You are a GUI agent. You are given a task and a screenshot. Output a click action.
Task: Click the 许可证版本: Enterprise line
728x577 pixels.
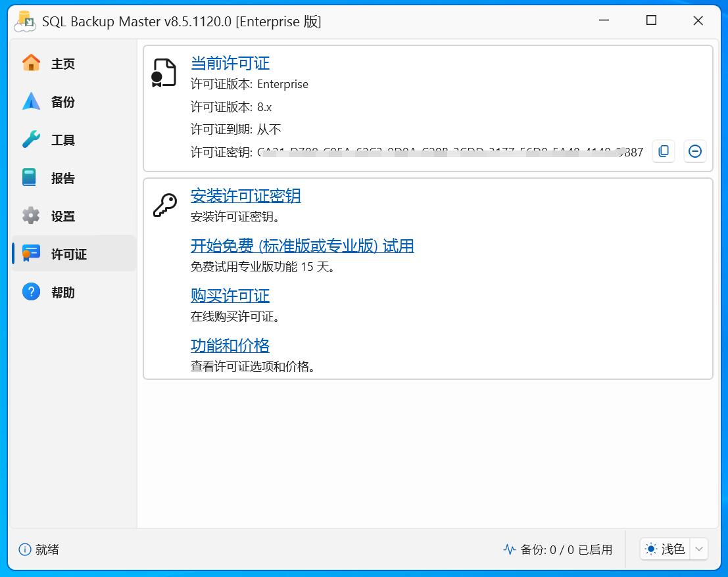(x=249, y=84)
